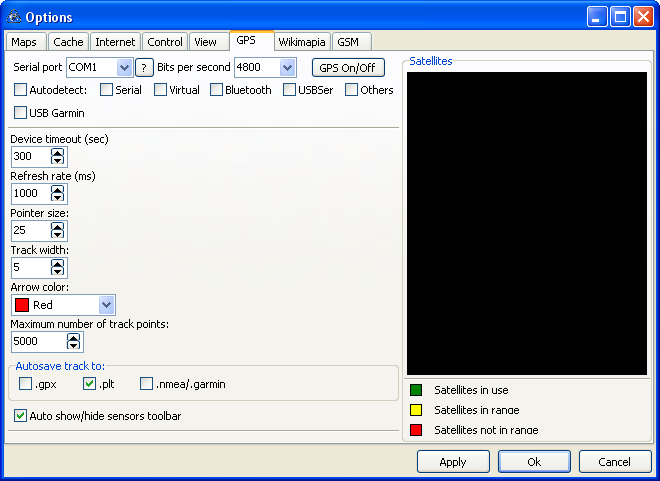Open the Bits per second dropdown
The height and width of the screenshot is (481, 660).
click(288, 67)
